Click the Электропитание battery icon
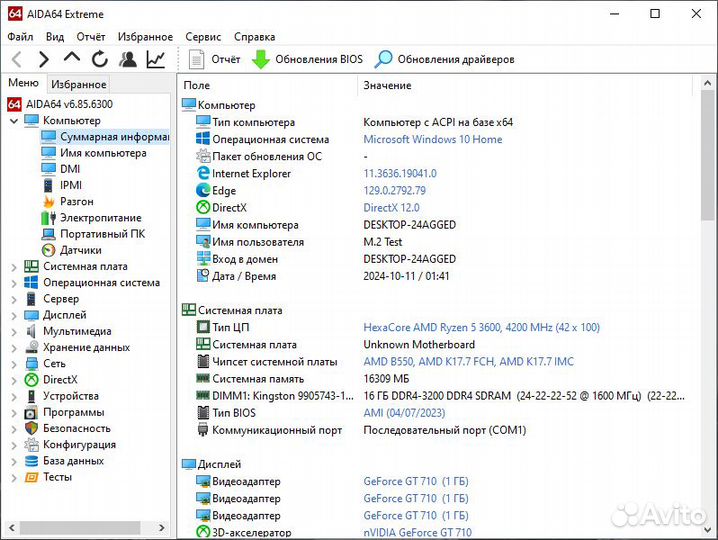This screenshot has height=540, width=718. (49, 218)
